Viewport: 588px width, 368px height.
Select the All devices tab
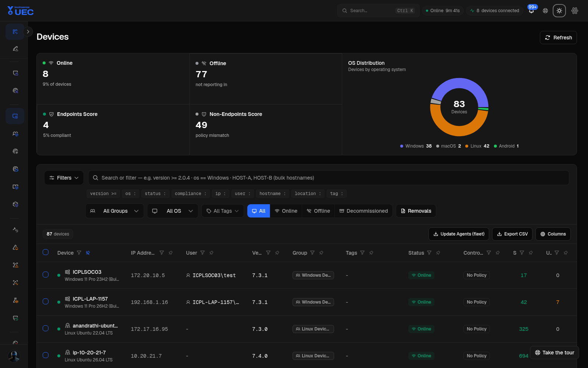tap(259, 211)
